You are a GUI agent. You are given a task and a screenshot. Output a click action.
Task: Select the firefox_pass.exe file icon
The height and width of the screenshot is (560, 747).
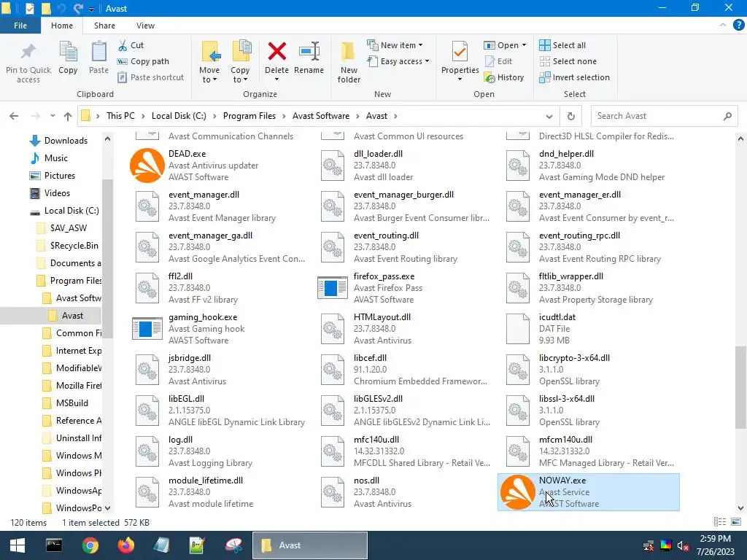[x=333, y=287]
